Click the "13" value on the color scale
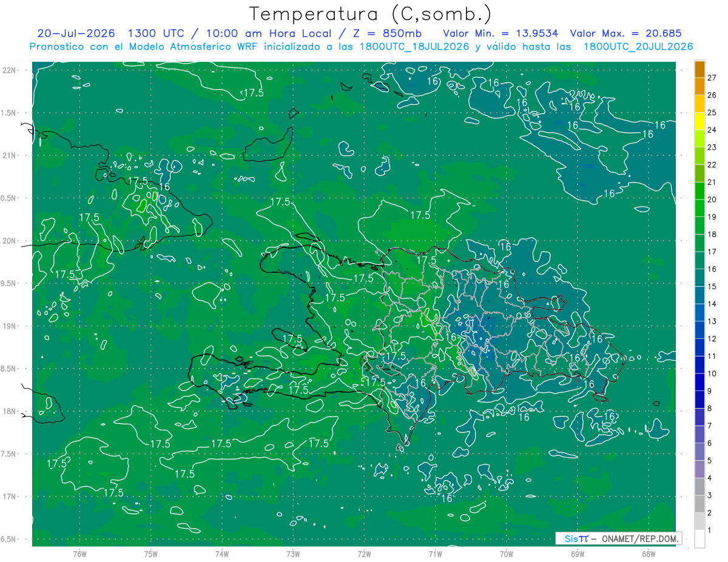 pos(712,321)
